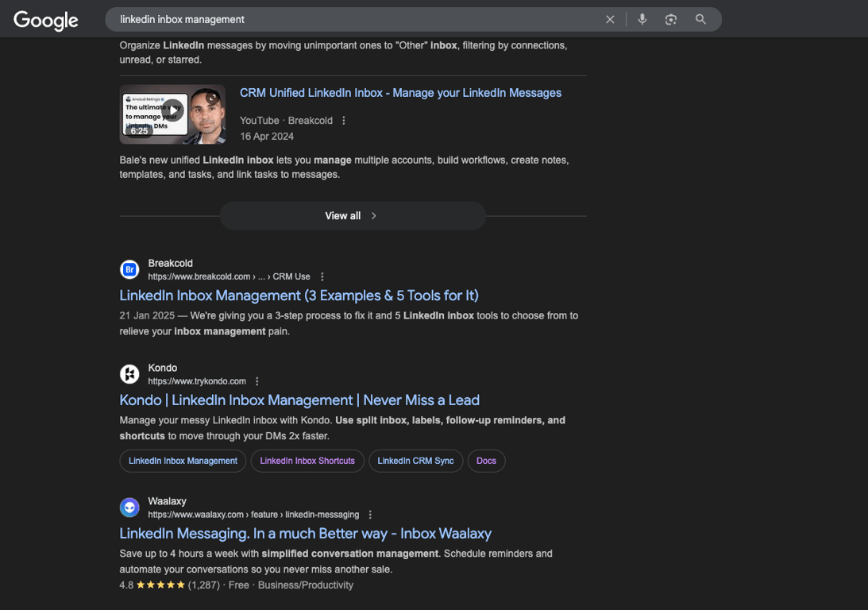Screen dimensions: 868x610
Task: Click the Kondo site name text
Action: [x=163, y=368]
